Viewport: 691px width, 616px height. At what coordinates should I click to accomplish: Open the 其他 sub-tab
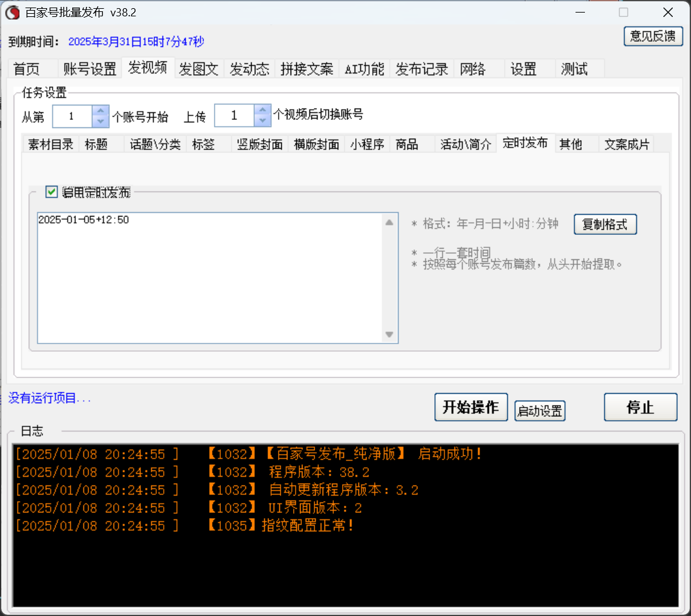pos(576,144)
